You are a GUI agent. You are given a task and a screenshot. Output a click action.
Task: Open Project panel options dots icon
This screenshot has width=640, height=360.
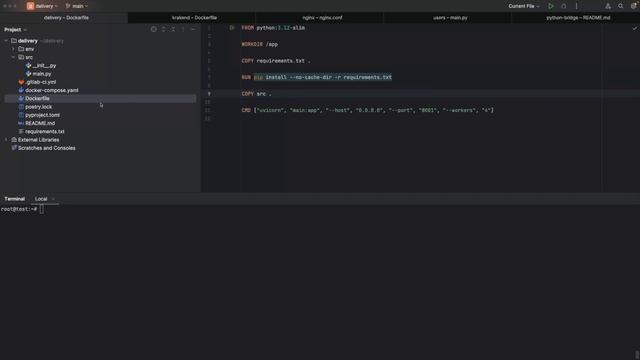coord(183,29)
